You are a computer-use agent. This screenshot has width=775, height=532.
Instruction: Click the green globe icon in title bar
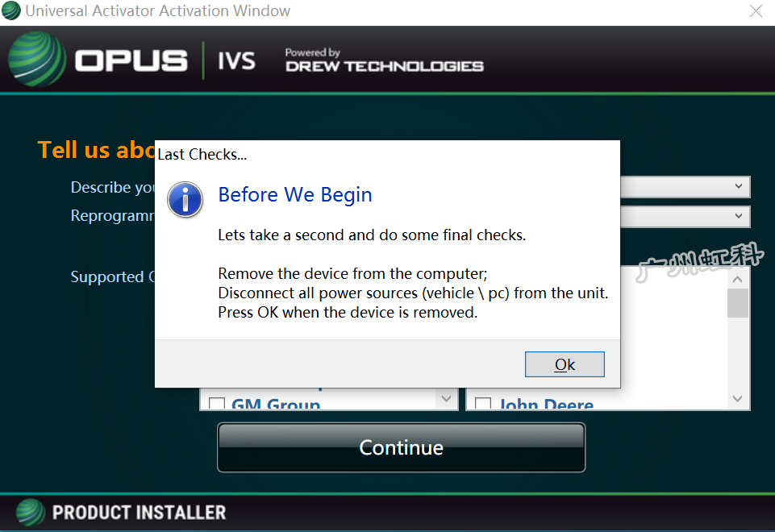(x=10, y=10)
